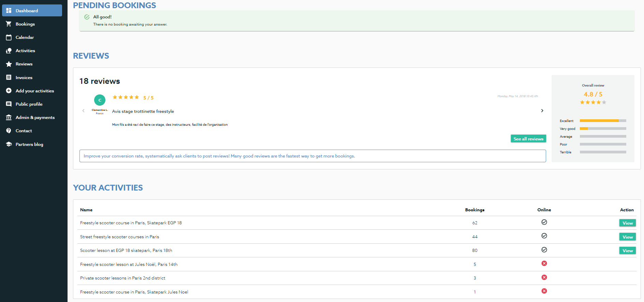This screenshot has width=644, height=302.
Task: Open the Dashboard menu item
Action: tap(32, 11)
